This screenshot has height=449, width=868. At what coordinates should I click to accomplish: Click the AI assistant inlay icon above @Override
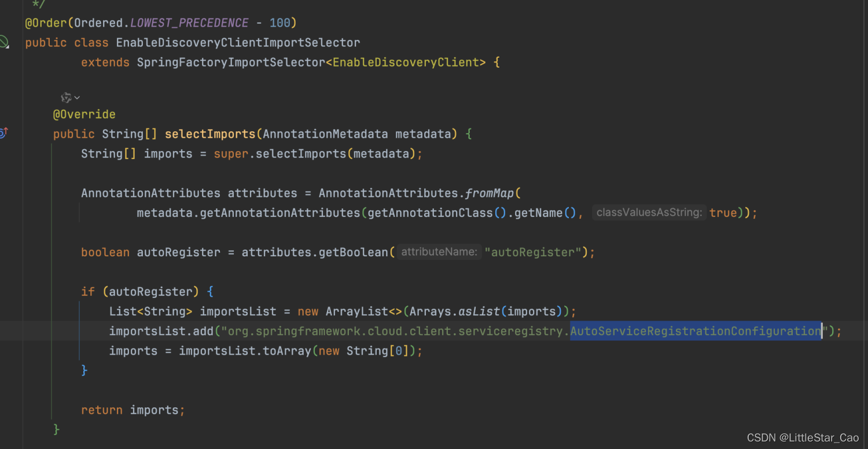(66, 97)
